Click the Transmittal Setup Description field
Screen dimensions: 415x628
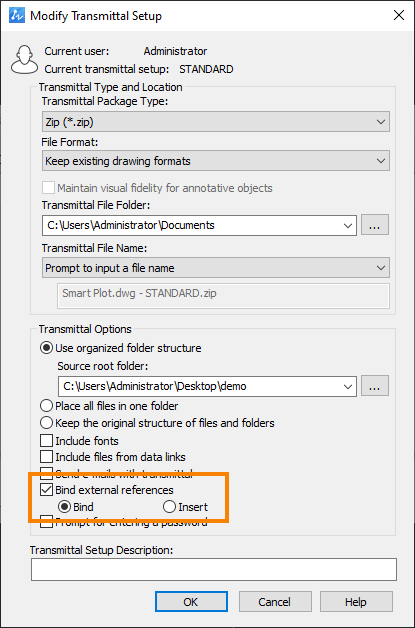tap(214, 570)
